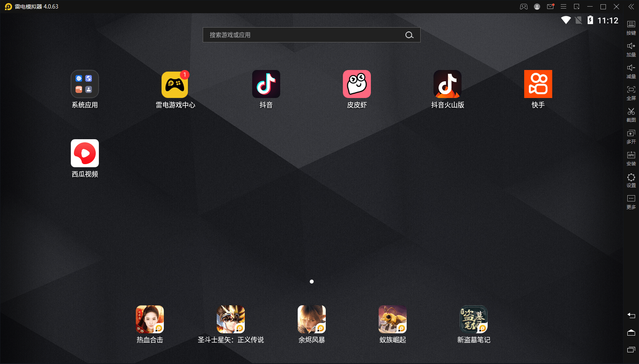Tap the Android back button

[x=631, y=315]
